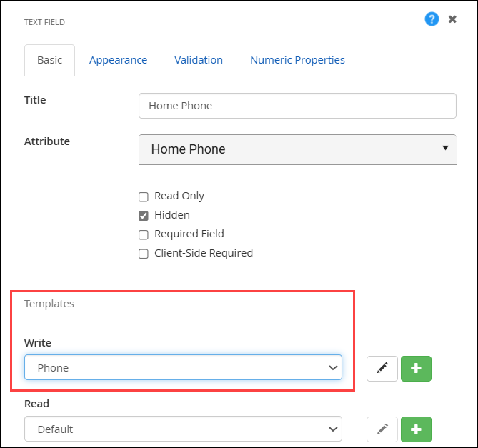Tick the Required Field checkbox
The height and width of the screenshot is (448, 478).
pyautogui.click(x=143, y=234)
